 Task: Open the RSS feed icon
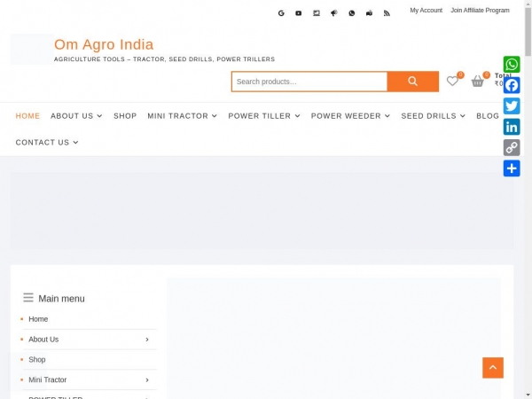(387, 13)
